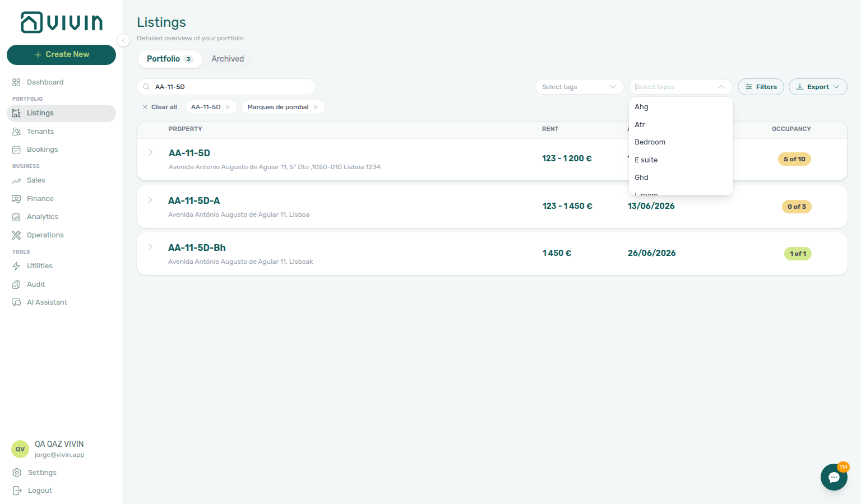This screenshot has height=504, width=861.
Task: Open the support chat bubble
Action: [x=834, y=477]
